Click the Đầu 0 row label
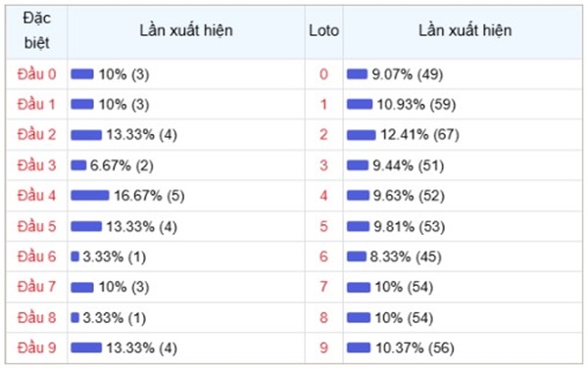Image resolution: width=588 pixels, height=369 pixels. pos(37,74)
